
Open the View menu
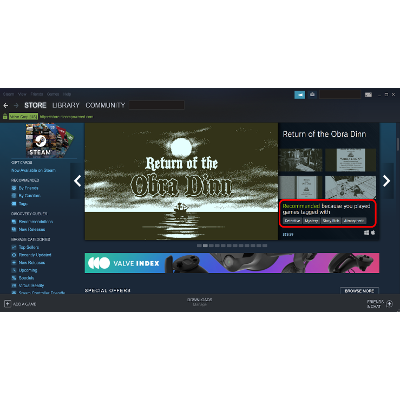point(22,94)
